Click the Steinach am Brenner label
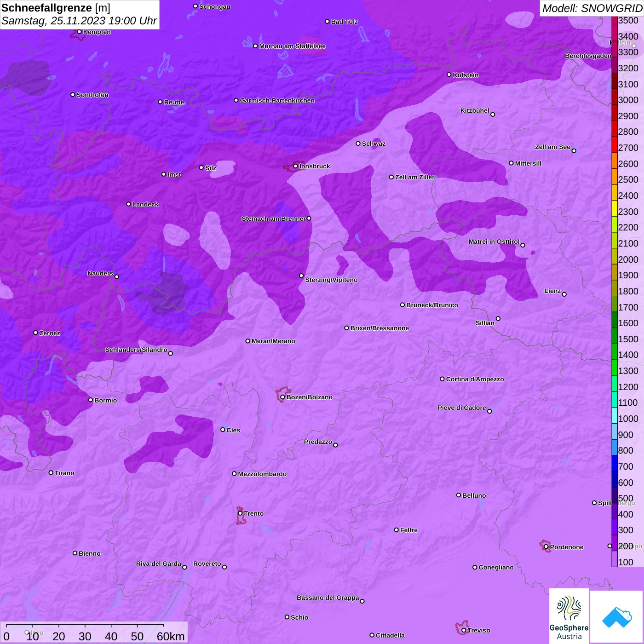644x644 pixels. pyautogui.click(x=274, y=218)
